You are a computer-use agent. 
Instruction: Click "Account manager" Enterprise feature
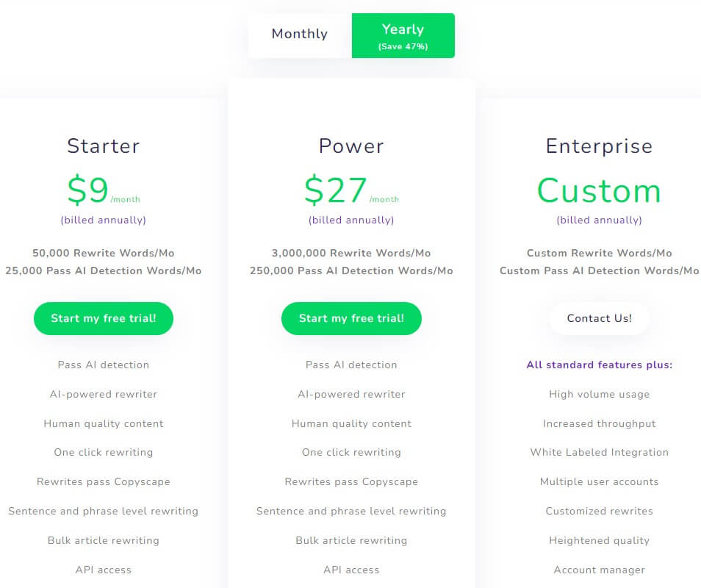[x=599, y=570]
